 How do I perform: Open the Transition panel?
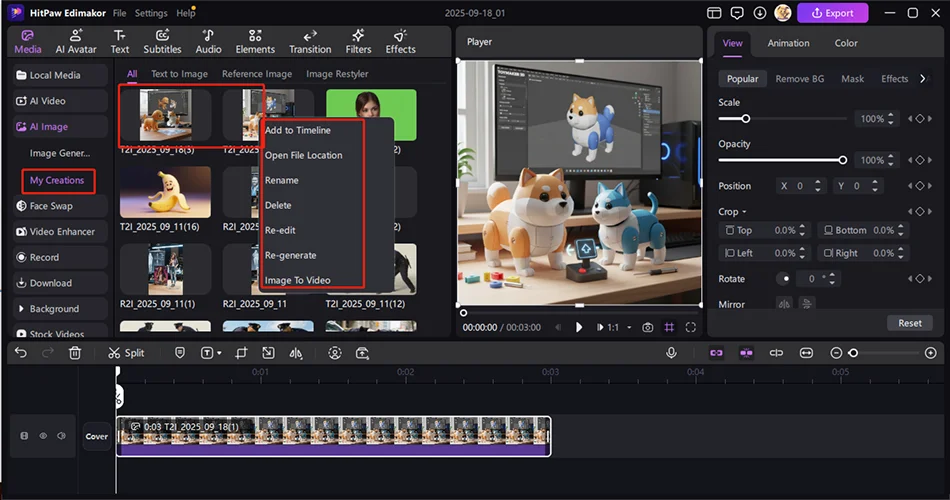click(310, 41)
